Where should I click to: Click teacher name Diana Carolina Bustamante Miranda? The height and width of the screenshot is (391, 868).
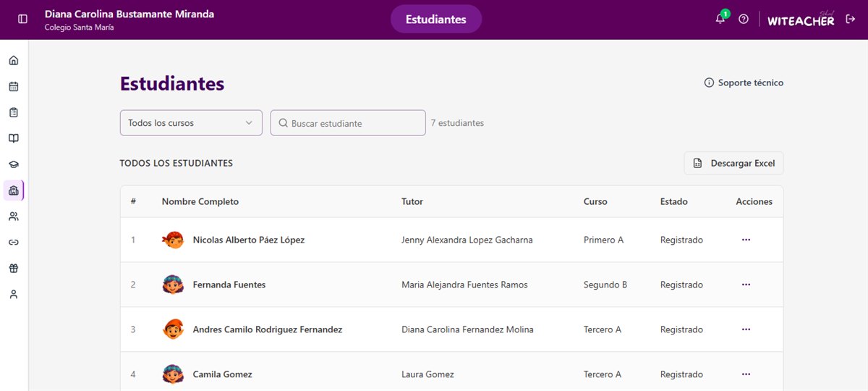(x=129, y=14)
